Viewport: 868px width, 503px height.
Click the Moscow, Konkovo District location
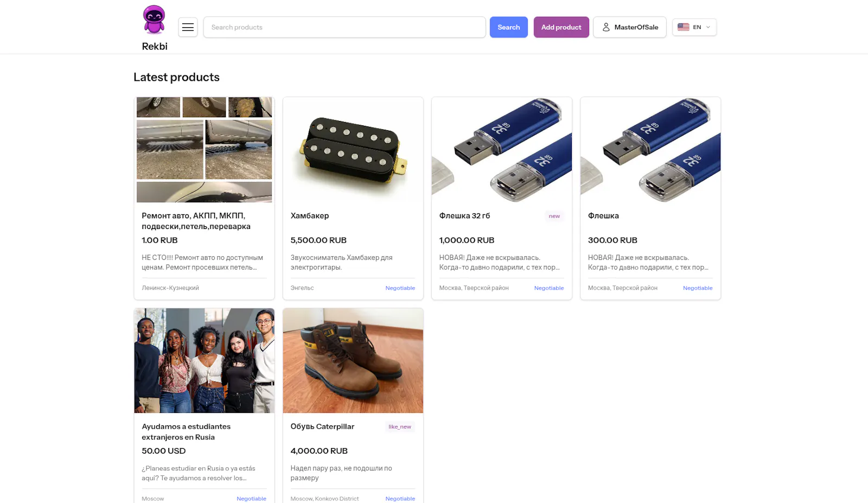pos(324,499)
